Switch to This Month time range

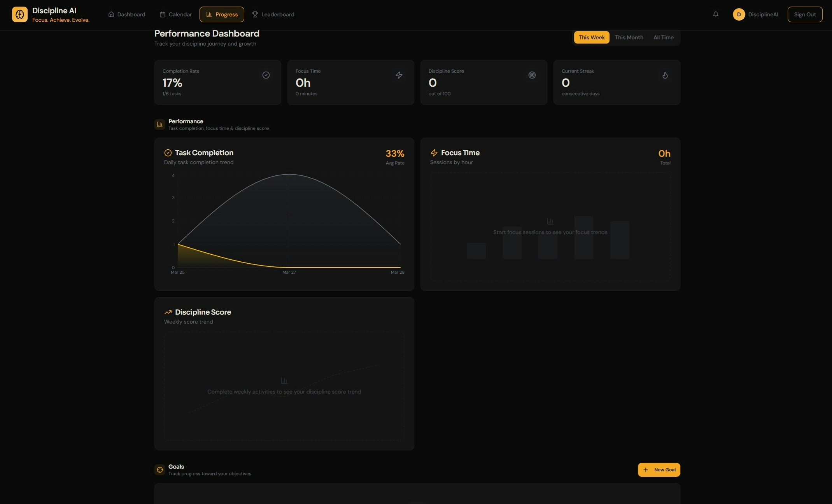coord(629,37)
